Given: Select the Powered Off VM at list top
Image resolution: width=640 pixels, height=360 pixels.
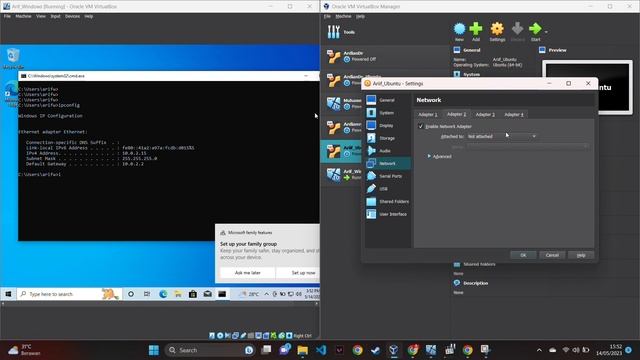Looking at the screenshot, I should (x=384, y=56).
